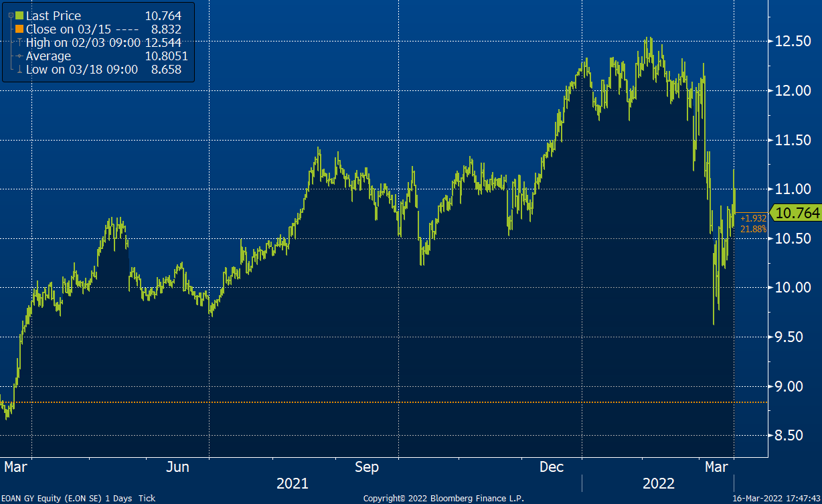Click the 11.50 y-axis label
The width and height of the screenshot is (822, 504).
793,140
